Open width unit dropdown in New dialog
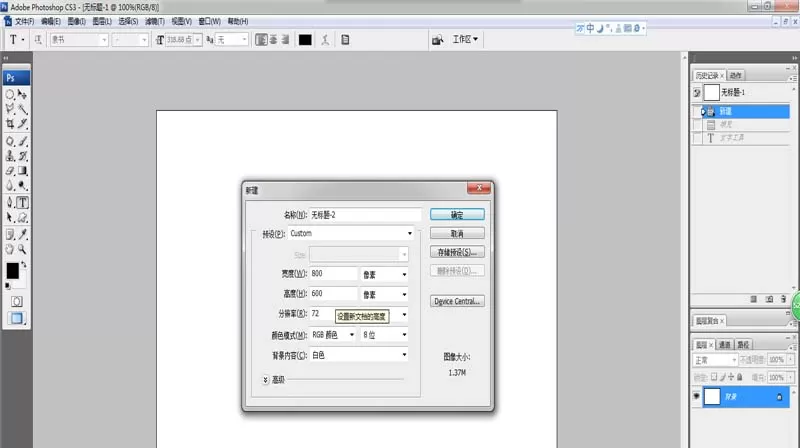Image resolution: width=800 pixels, height=448 pixels. 384,275
